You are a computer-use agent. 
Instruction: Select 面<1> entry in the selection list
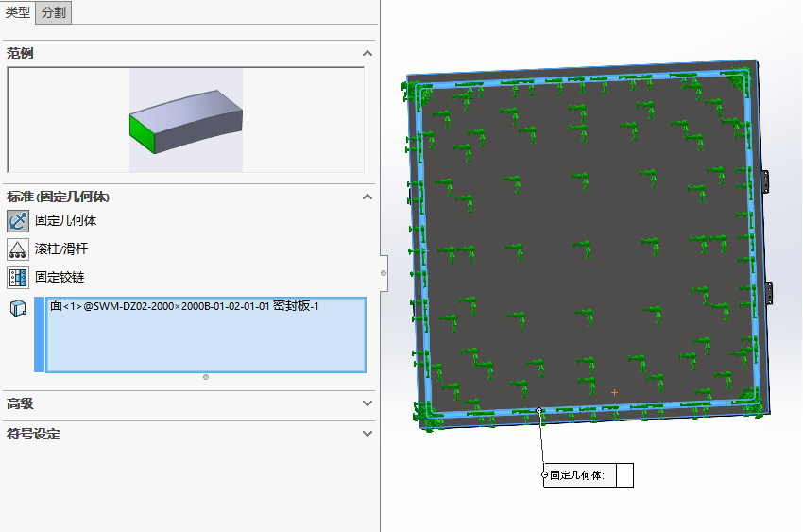184,307
